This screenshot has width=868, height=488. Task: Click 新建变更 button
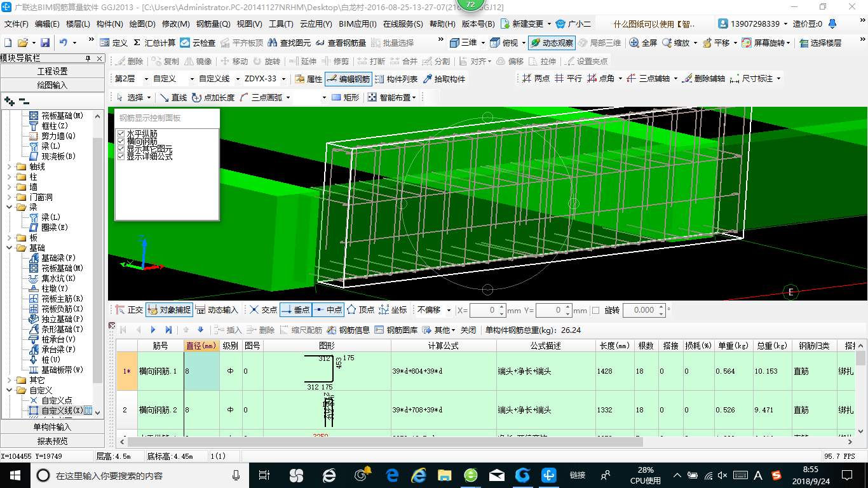tap(523, 24)
